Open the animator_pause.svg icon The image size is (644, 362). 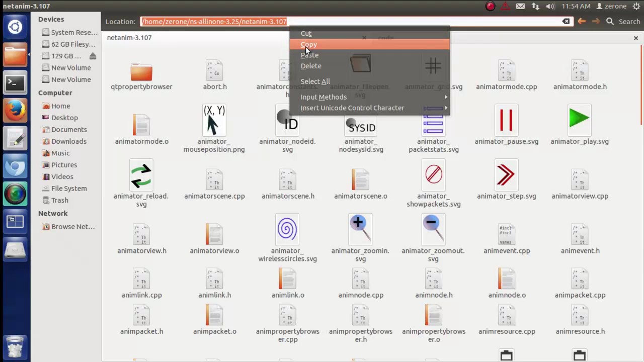pyautogui.click(x=507, y=121)
